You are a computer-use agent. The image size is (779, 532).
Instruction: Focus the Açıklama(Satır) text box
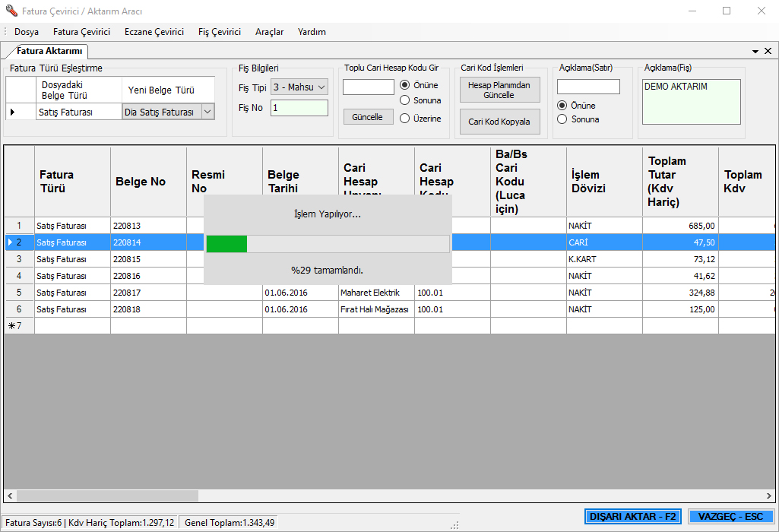(588, 87)
